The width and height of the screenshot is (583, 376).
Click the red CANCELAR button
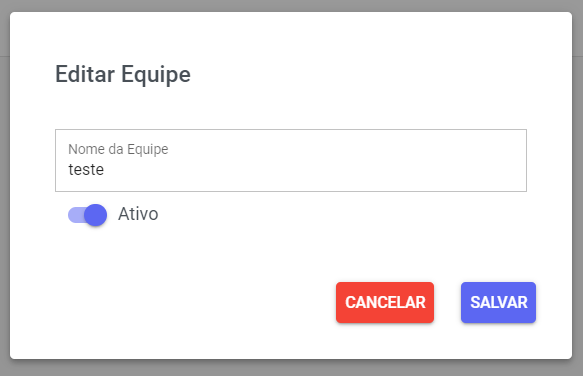(x=385, y=302)
